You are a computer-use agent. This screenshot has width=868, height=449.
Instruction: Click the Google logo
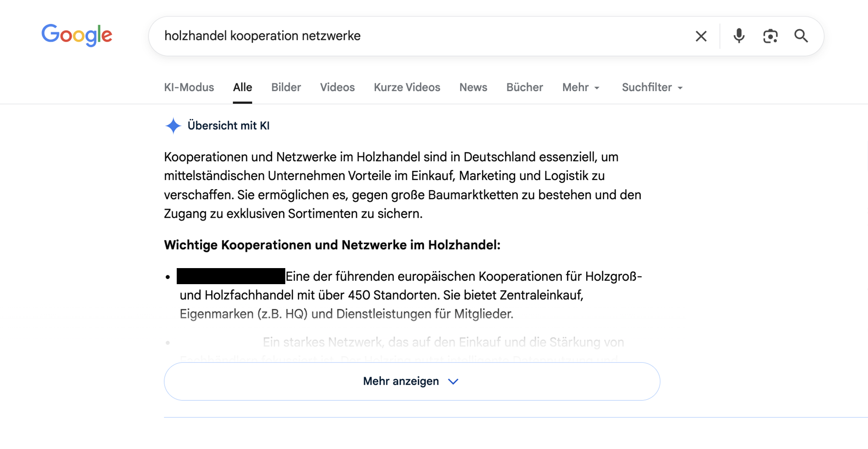pos(77,35)
